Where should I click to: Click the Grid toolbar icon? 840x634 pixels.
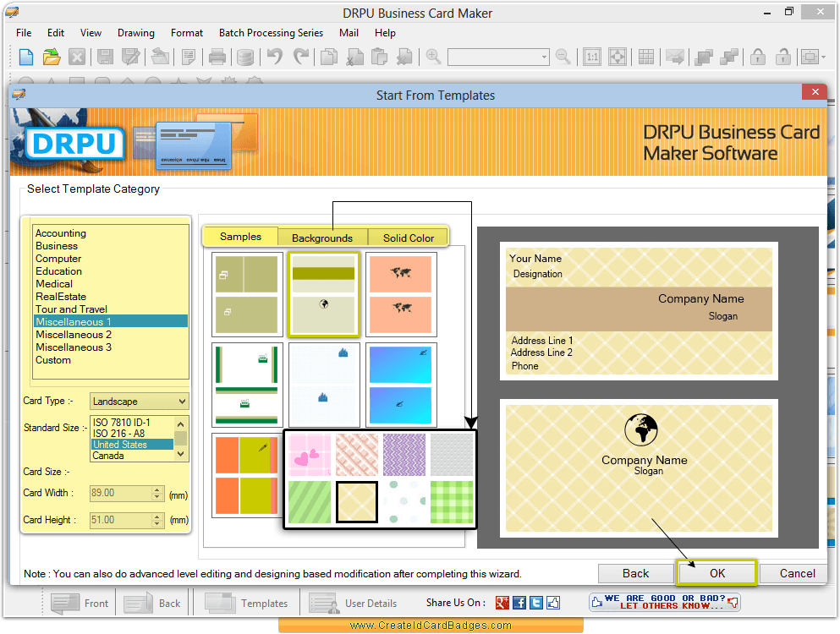[646, 57]
